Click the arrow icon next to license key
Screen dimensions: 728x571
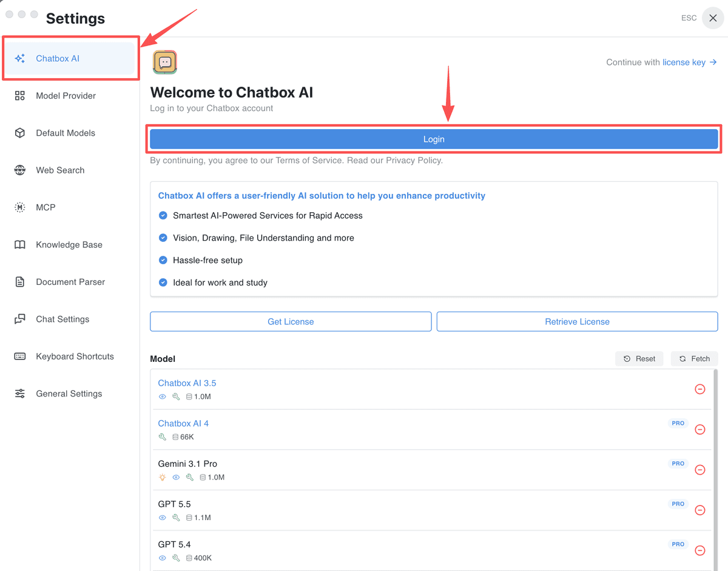tap(713, 62)
